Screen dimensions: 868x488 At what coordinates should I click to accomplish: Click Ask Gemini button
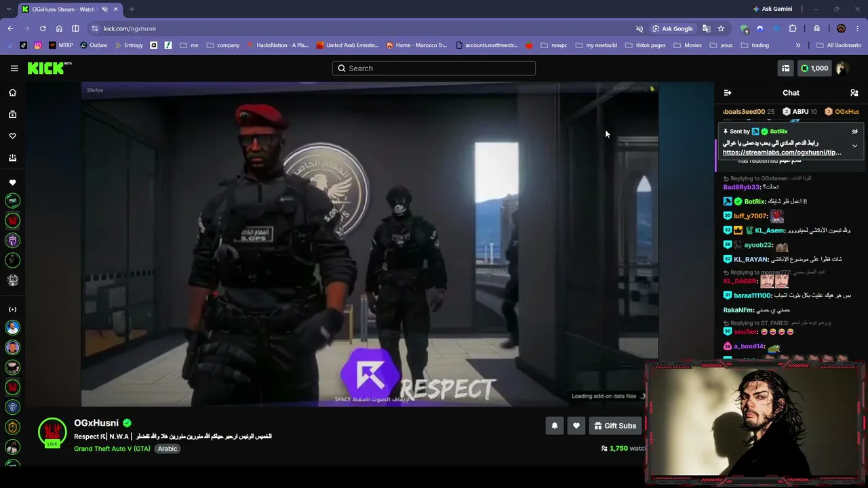pos(772,9)
